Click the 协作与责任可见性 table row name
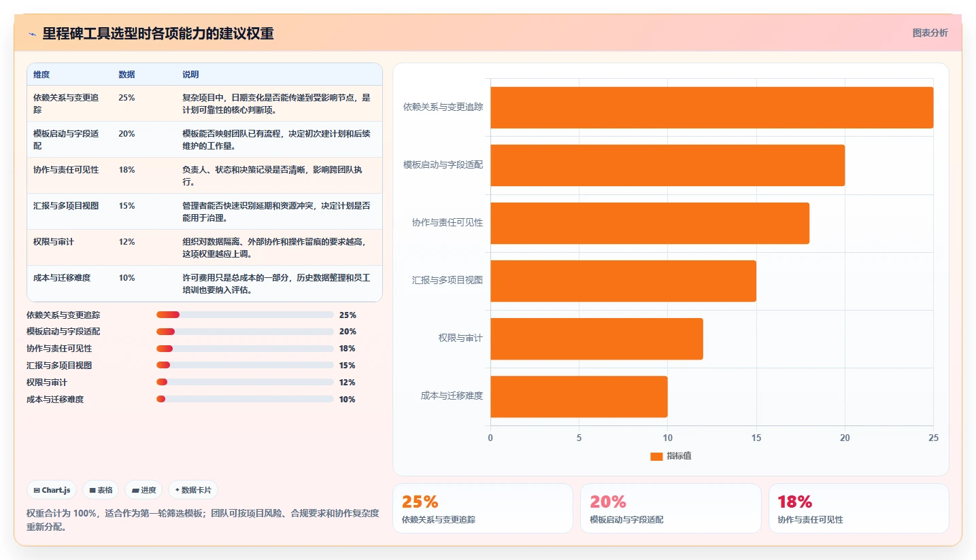This screenshot has height=560, width=976. tap(66, 170)
